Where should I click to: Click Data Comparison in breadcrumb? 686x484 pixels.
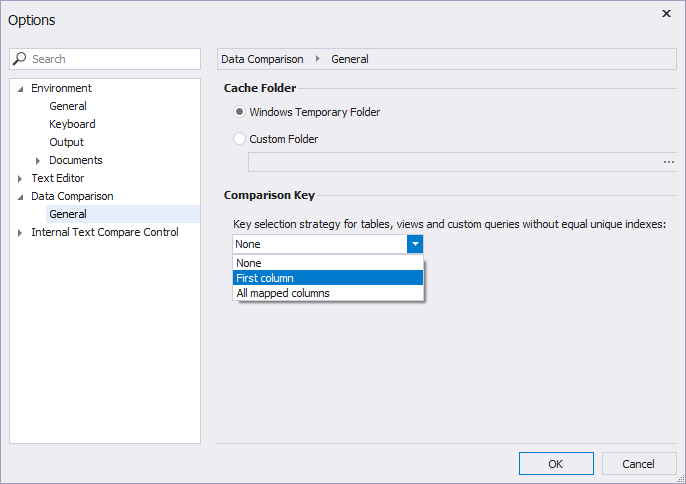(262, 59)
